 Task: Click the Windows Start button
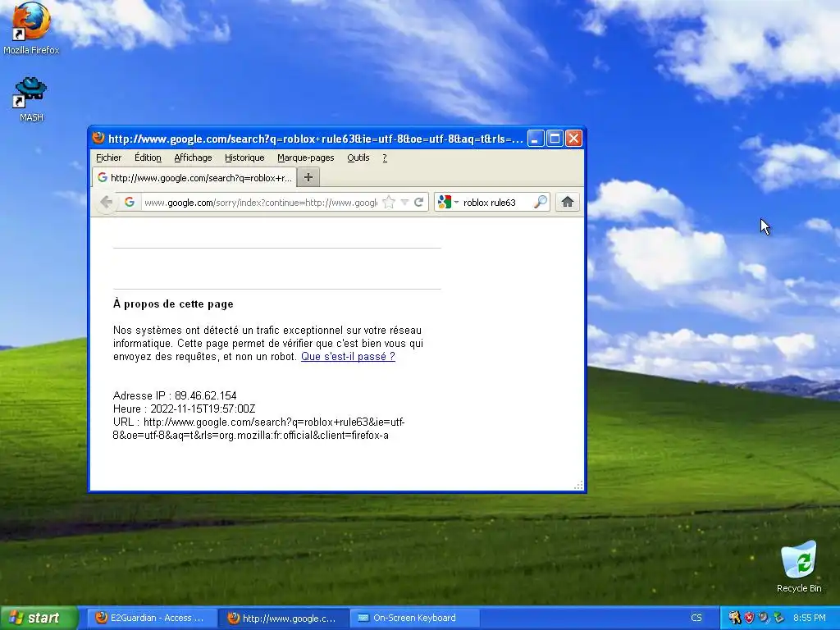(39, 618)
